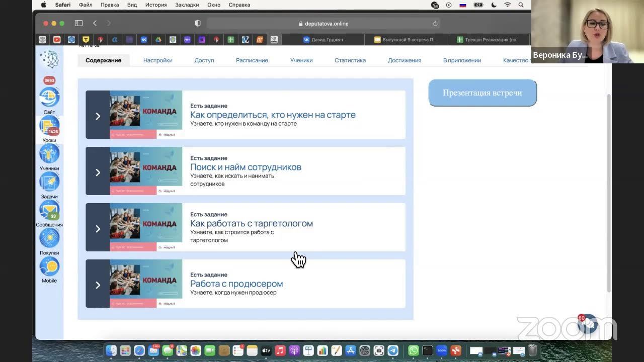Go back with Safari's back arrow
The height and width of the screenshot is (362, 644).
click(95, 23)
